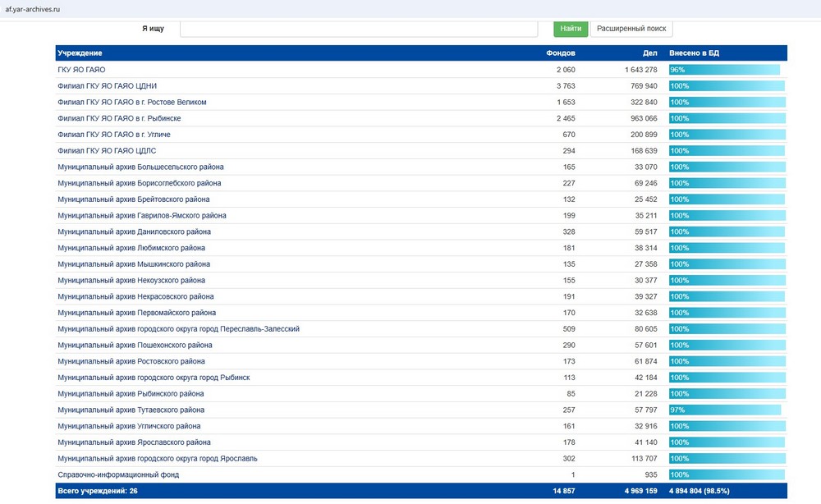821x504 pixels.
Task: Select Муниципальный архив Даниловского района
Action: coord(134,231)
